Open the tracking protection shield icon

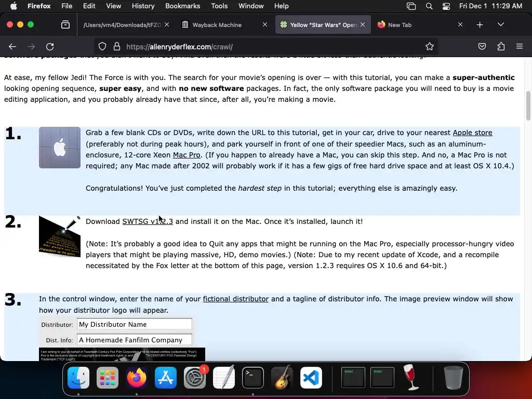coord(102,47)
